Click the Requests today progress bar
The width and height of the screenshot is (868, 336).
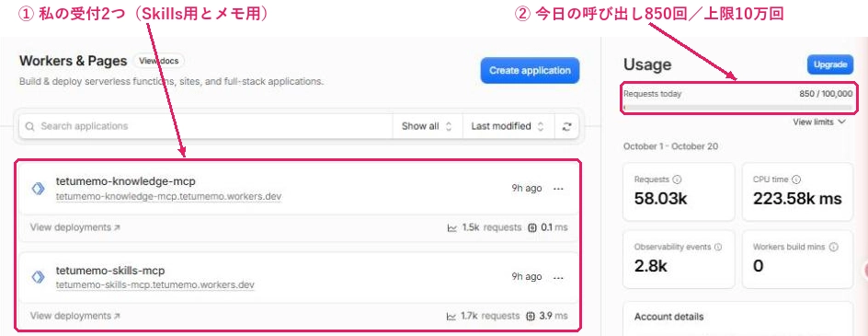738,107
